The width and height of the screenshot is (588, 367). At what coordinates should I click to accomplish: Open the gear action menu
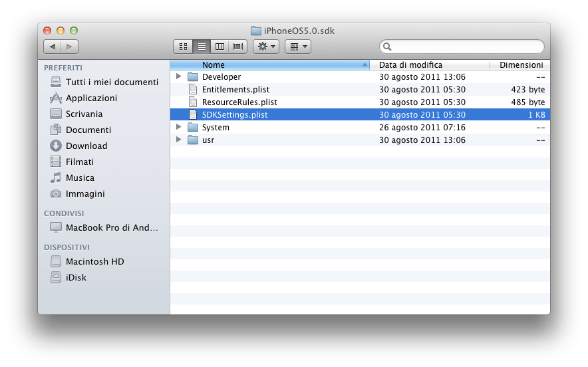tap(266, 47)
